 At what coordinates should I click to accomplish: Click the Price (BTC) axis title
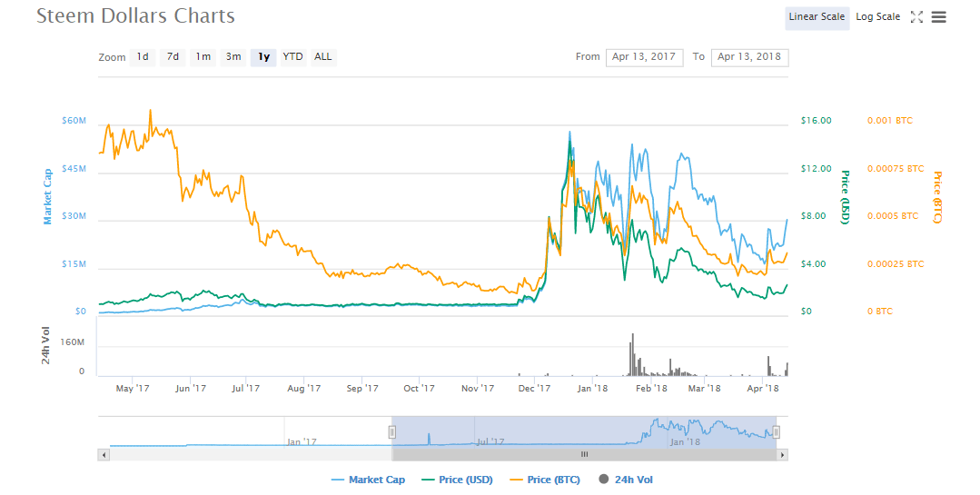937,197
